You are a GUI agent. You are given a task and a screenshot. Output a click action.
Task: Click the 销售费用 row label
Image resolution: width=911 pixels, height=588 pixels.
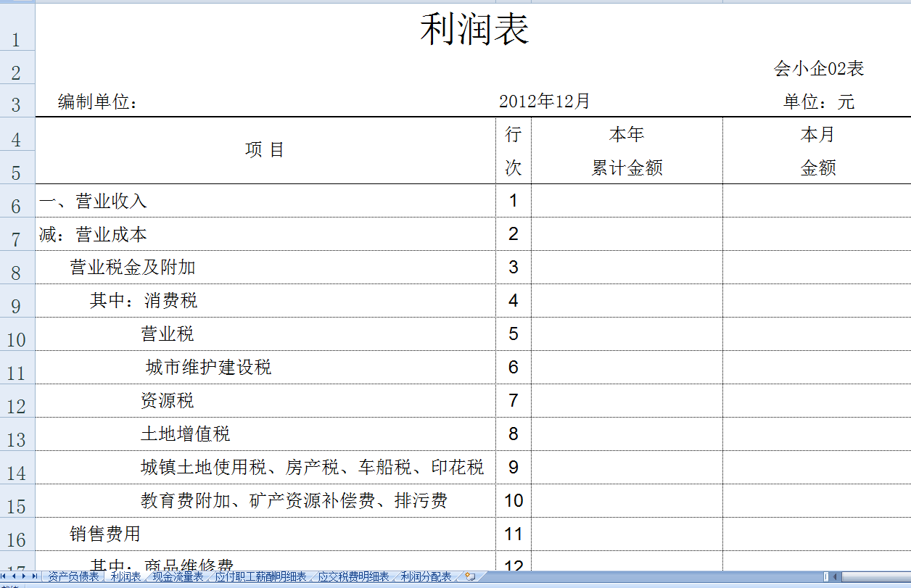(265, 534)
